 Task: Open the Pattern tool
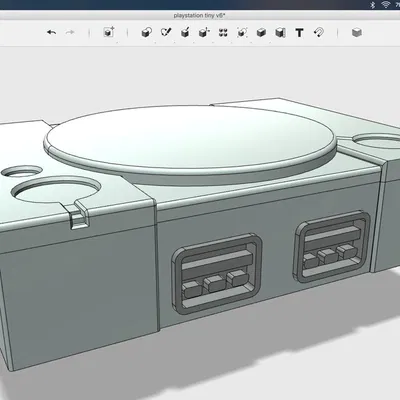click(x=223, y=32)
